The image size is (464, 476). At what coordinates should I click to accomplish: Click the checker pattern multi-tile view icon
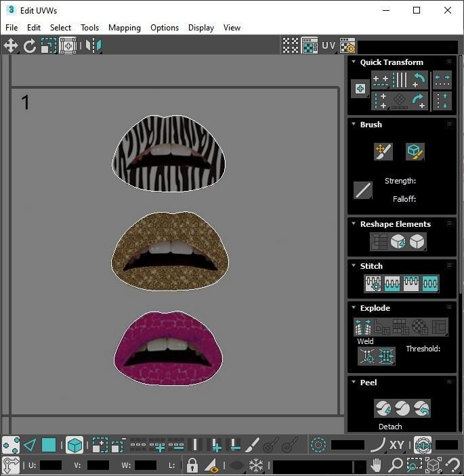(x=291, y=45)
